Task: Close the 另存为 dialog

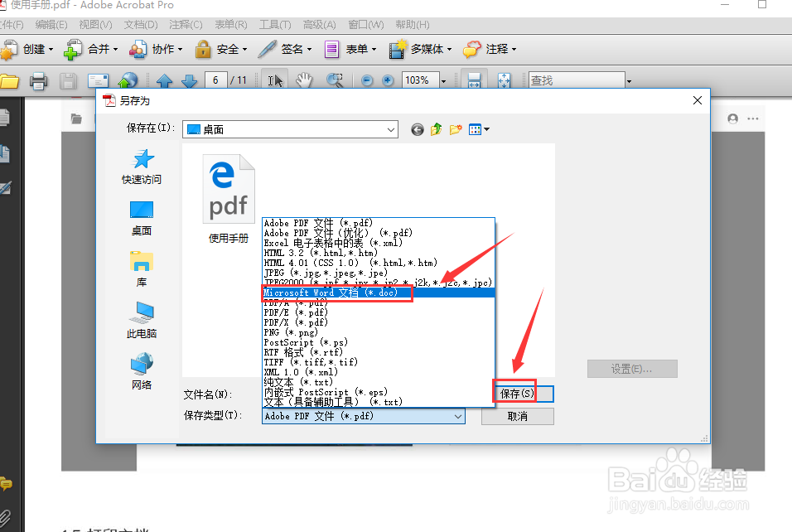Action: [698, 100]
